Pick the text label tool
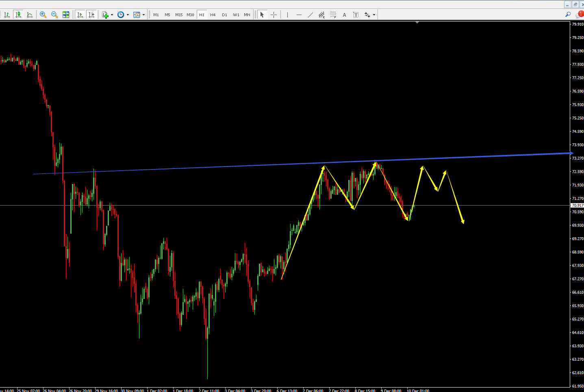Image resolution: width=584 pixels, height=392 pixels. click(x=356, y=15)
